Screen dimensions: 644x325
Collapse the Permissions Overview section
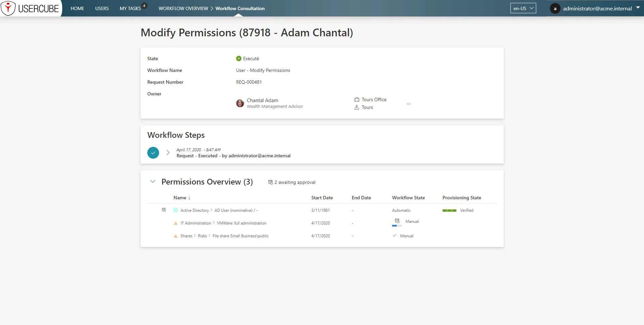click(x=153, y=181)
